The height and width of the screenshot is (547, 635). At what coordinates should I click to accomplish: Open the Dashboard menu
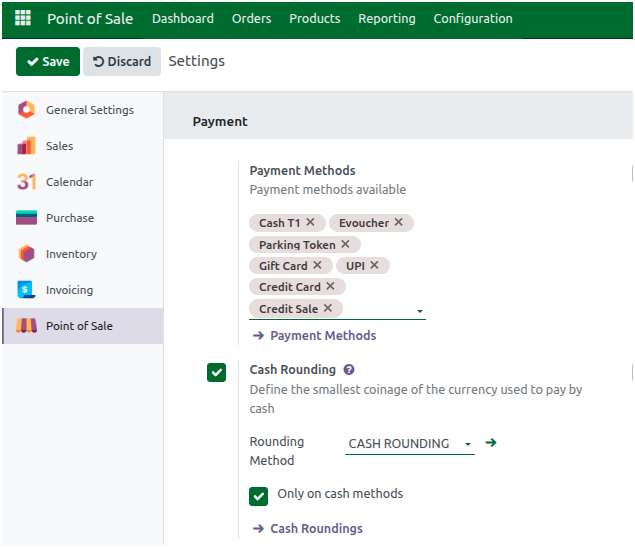coord(183,19)
